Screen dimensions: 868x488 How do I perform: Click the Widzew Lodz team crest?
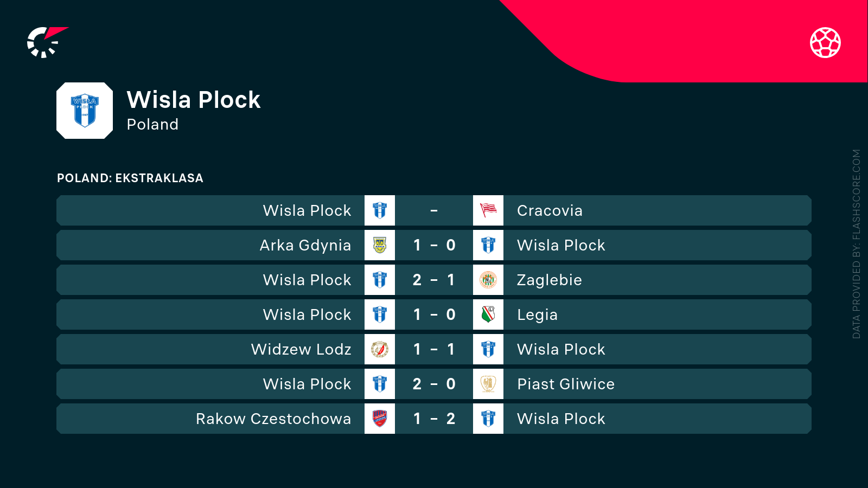click(x=380, y=349)
